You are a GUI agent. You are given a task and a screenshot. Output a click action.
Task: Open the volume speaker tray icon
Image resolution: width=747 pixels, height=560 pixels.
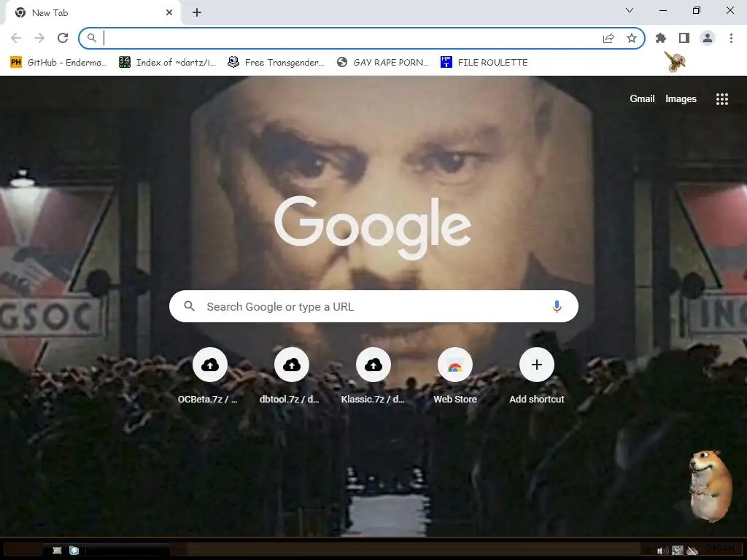click(x=662, y=551)
